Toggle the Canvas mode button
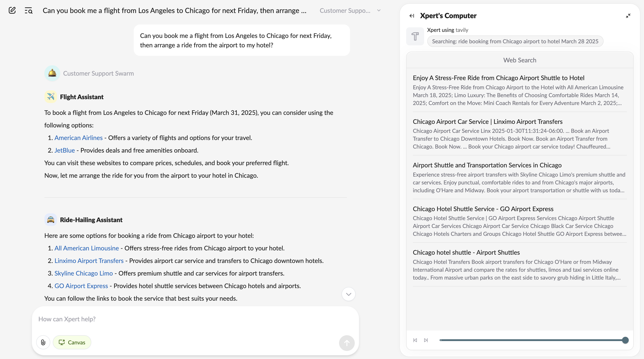The width and height of the screenshot is (644, 359). point(72,342)
